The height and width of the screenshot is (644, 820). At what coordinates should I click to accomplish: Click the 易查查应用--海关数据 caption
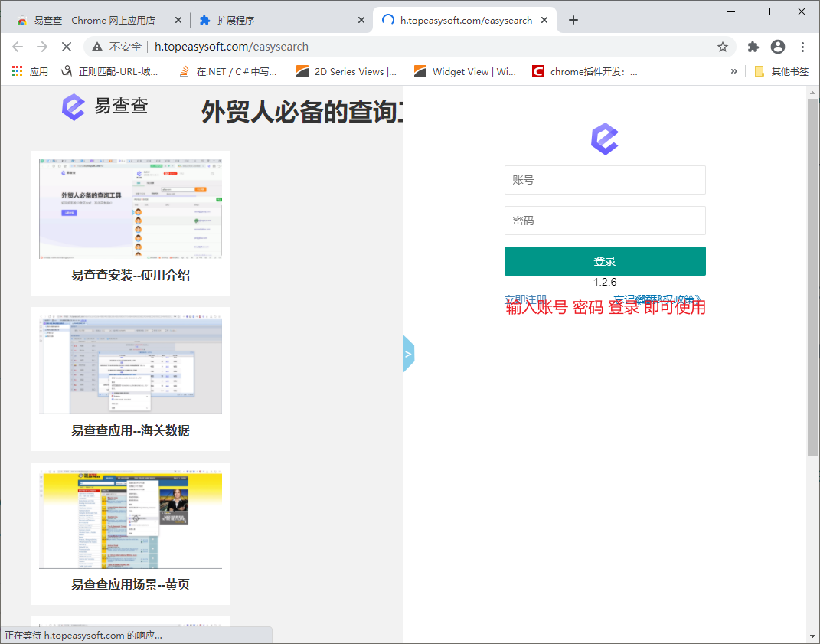[130, 430]
